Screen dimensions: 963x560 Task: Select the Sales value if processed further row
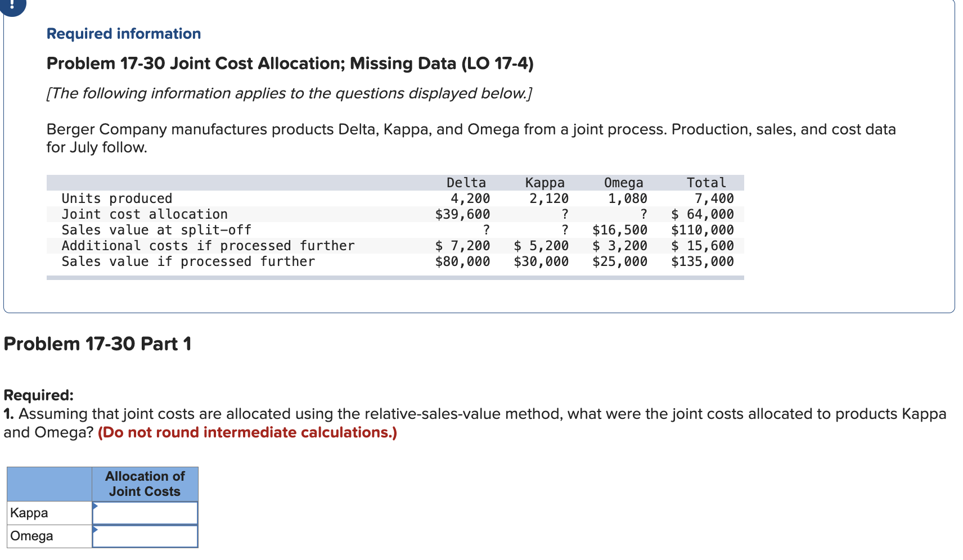click(x=188, y=261)
